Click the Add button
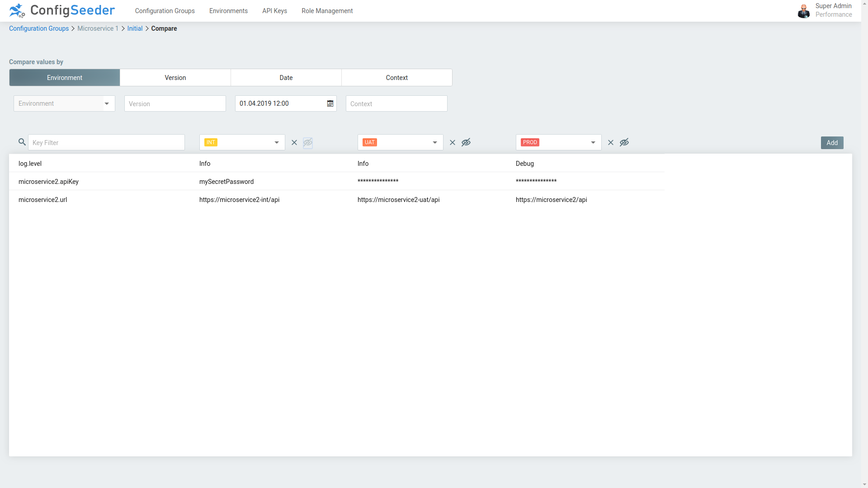868x488 pixels. (832, 142)
